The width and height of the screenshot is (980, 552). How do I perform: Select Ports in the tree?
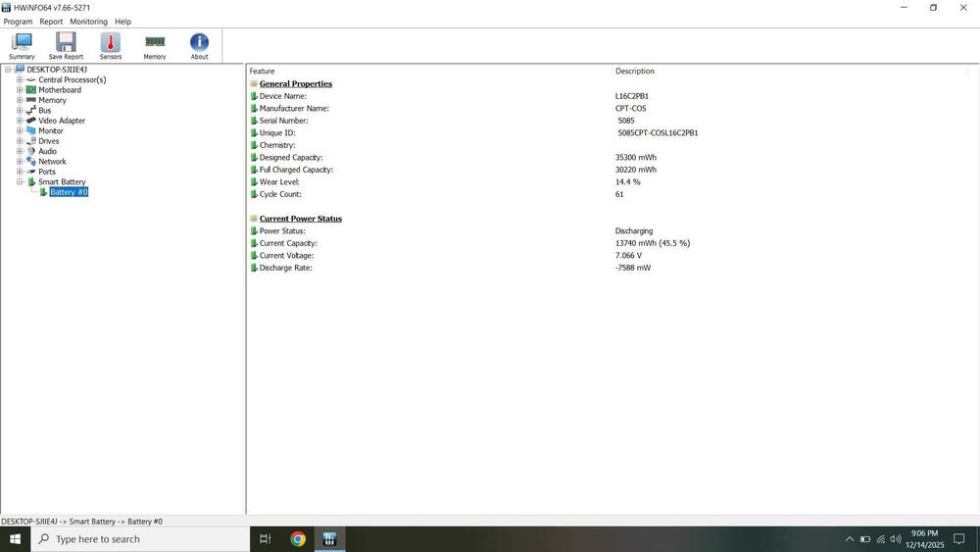click(47, 172)
